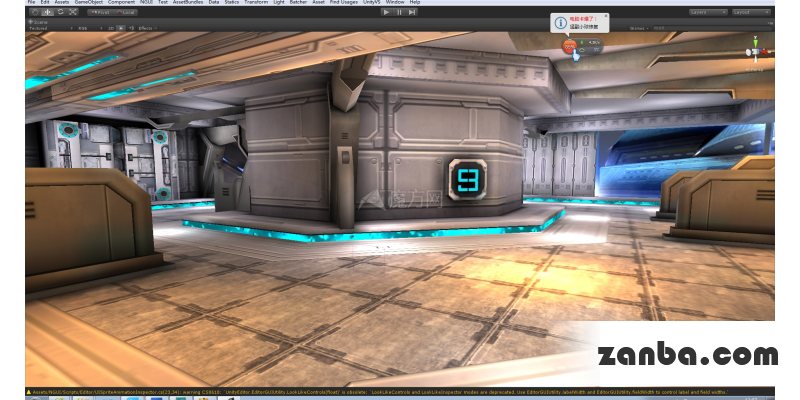This screenshot has width=800, height=400.
Task: Open the AssetBundles menu
Action: [x=188, y=3]
